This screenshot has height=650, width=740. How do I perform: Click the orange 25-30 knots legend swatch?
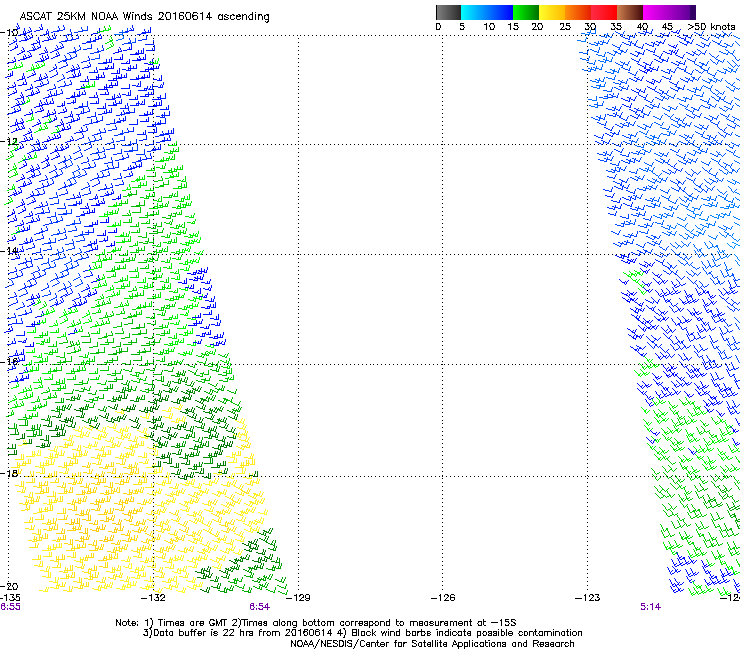tap(578, 12)
